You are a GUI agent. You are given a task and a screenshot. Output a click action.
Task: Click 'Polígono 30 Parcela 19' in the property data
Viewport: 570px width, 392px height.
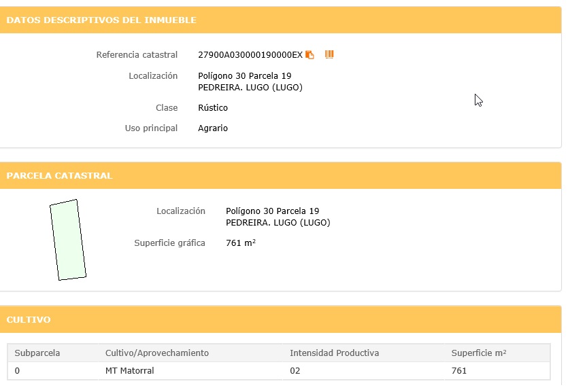click(x=244, y=76)
